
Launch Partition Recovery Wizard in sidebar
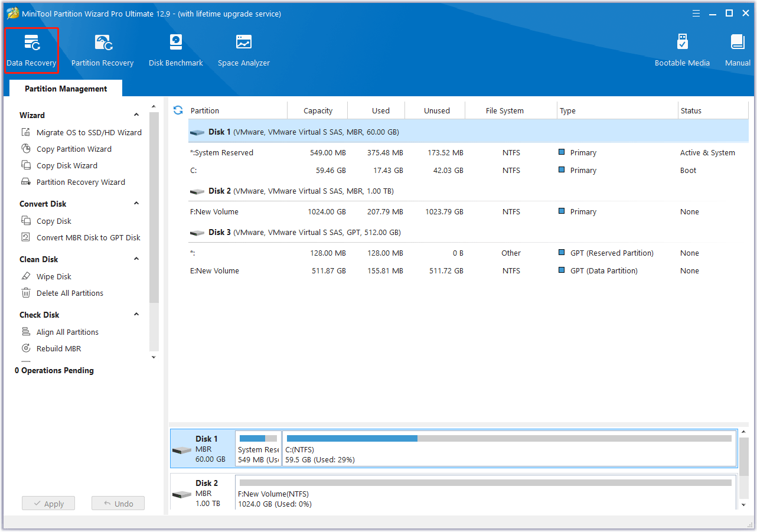pos(73,182)
